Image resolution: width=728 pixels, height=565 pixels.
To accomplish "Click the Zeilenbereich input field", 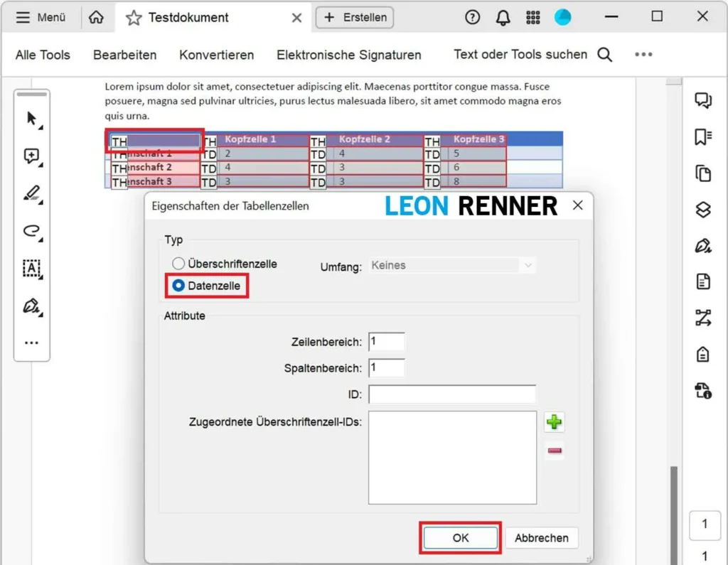I will pos(387,342).
